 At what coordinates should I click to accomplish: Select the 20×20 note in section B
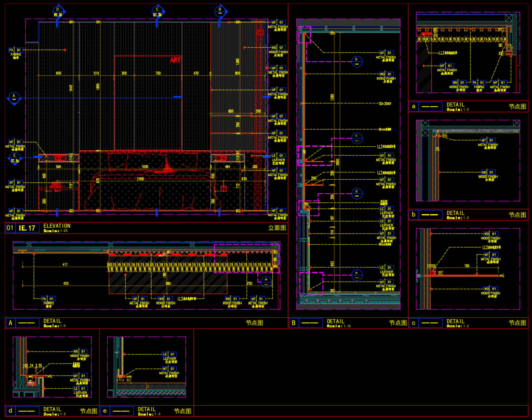[x=385, y=104]
